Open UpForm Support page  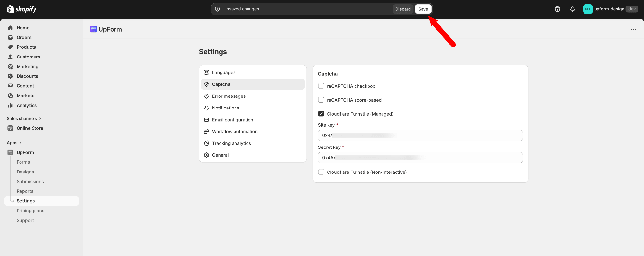(25, 221)
